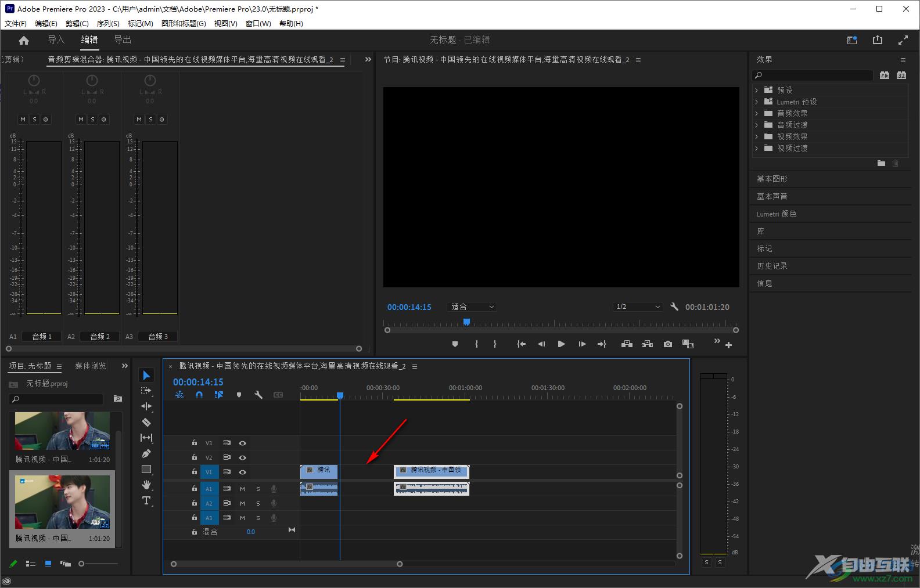Open the 历史记录 panel
920x588 pixels.
(x=772, y=266)
